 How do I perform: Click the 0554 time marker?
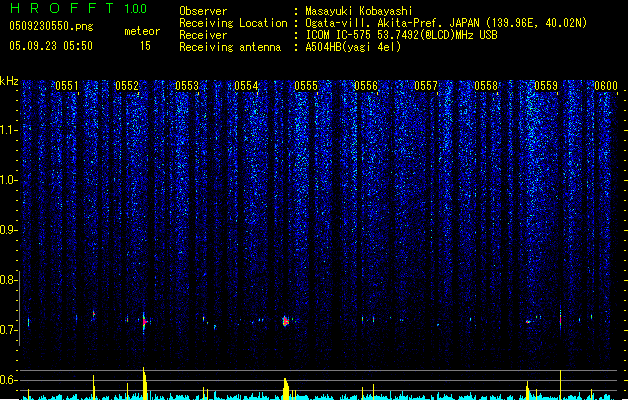[246, 86]
